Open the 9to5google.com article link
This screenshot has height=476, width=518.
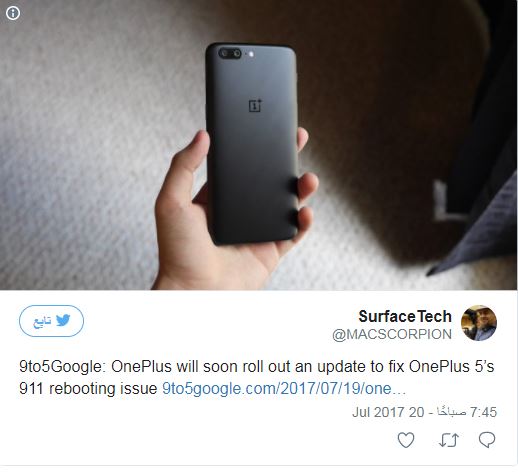[284, 389]
